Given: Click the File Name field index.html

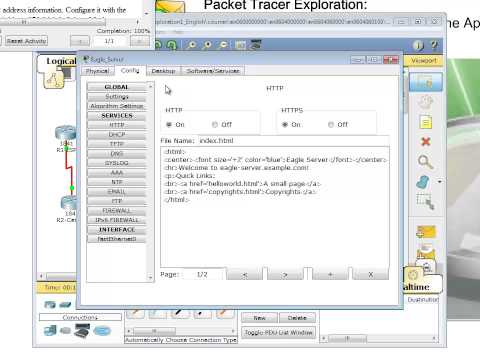Looking at the screenshot, I should click(x=293, y=141).
